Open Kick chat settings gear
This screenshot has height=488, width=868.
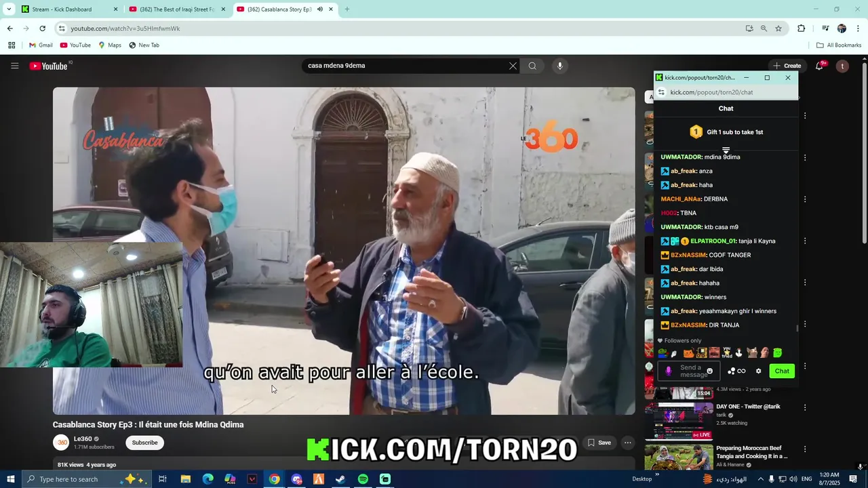[x=759, y=371]
